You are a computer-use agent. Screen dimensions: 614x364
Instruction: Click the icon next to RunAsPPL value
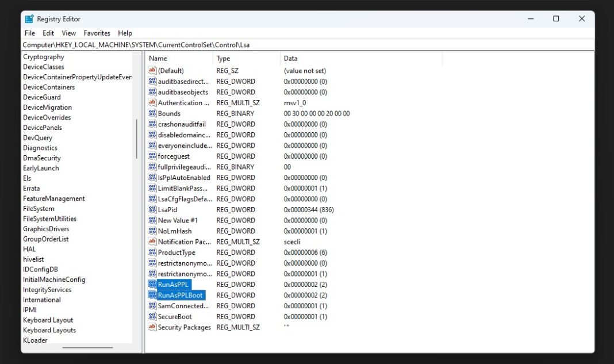152,284
